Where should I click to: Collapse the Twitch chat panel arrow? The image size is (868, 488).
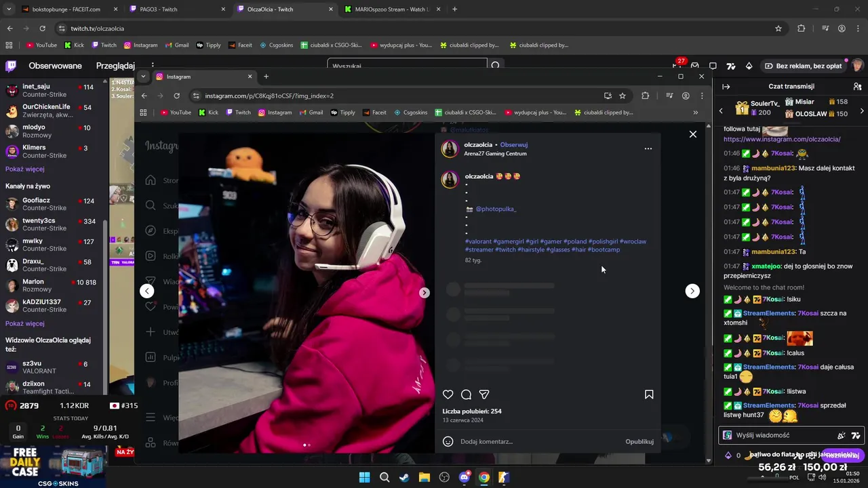726,87
